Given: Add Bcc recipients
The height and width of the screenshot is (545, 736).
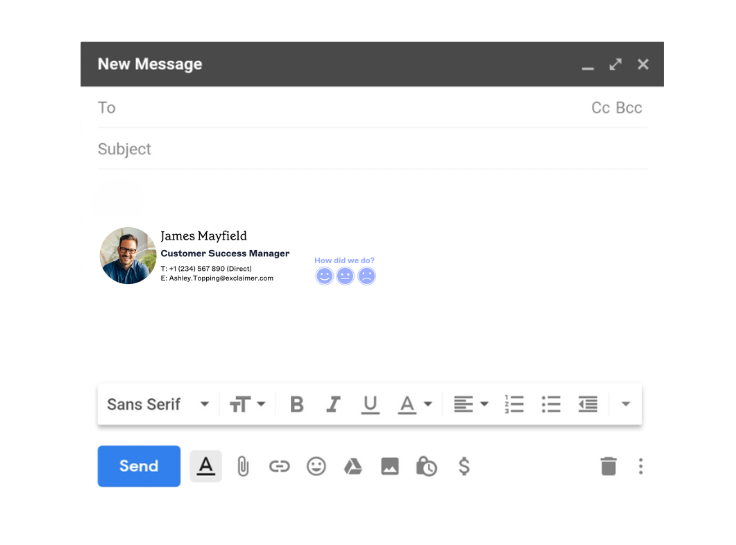Looking at the screenshot, I should 629,107.
